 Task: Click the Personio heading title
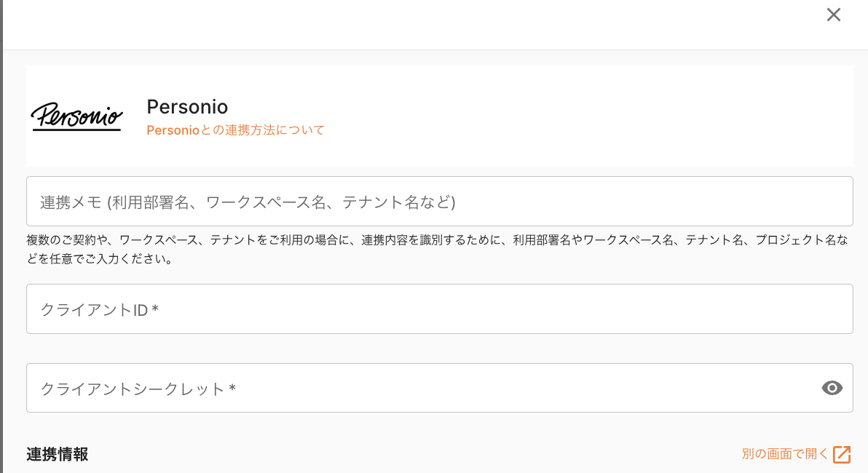[x=187, y=107]
